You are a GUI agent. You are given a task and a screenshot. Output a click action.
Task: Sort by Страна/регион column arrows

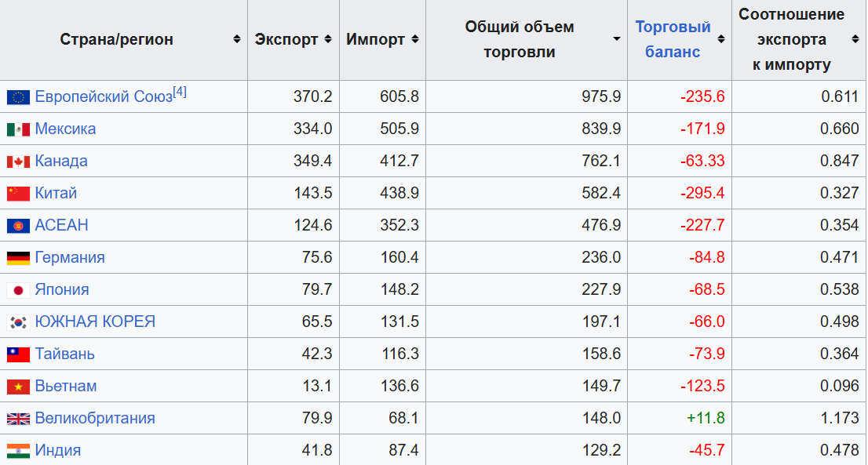(x=237, y=39)
